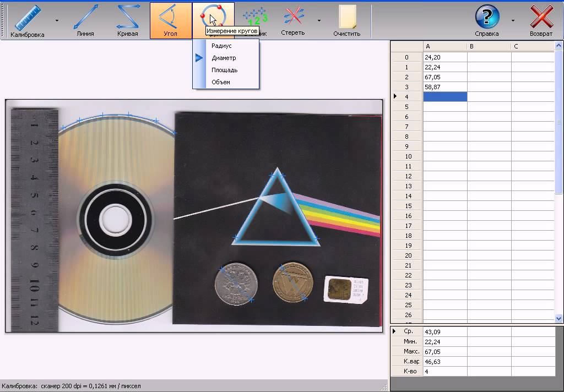Open the Калибровка dropdown arrow
The image size is (564, 392).
tap(57, 21)
